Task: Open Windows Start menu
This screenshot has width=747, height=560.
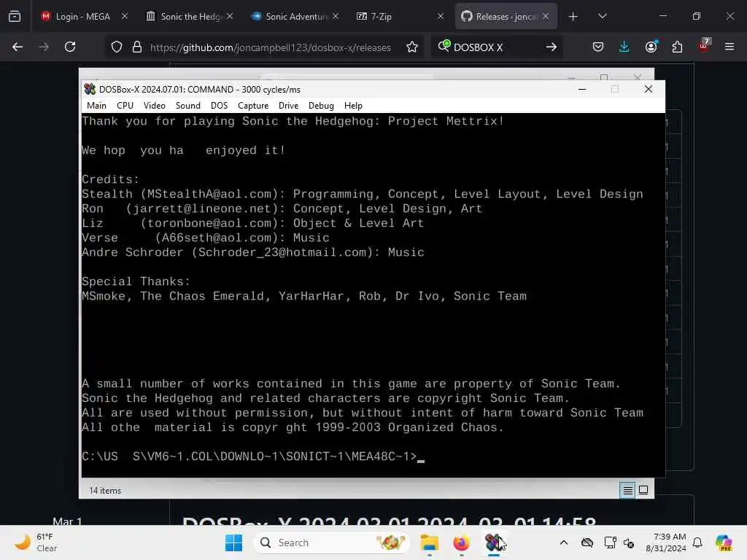Action: coord(233,542)
